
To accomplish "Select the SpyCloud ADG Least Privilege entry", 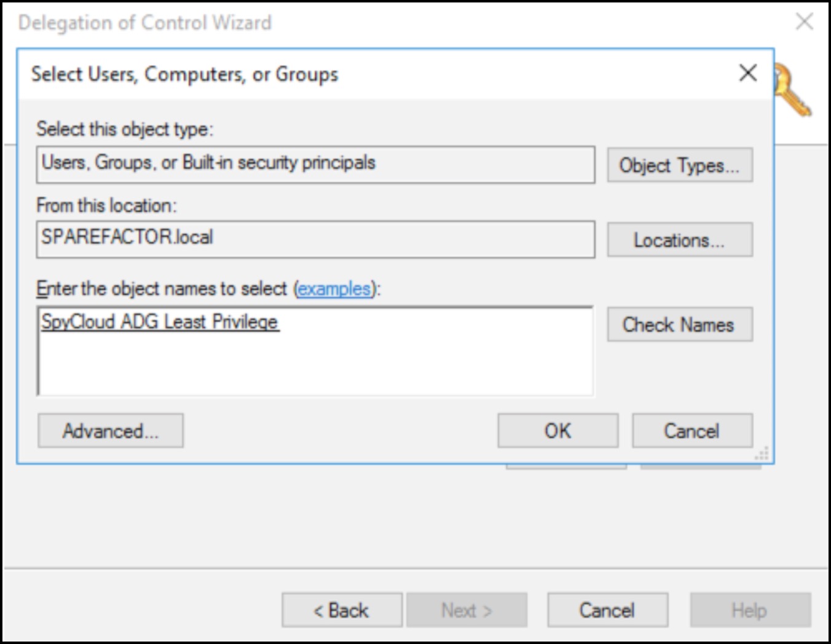I will coord(160,321).
